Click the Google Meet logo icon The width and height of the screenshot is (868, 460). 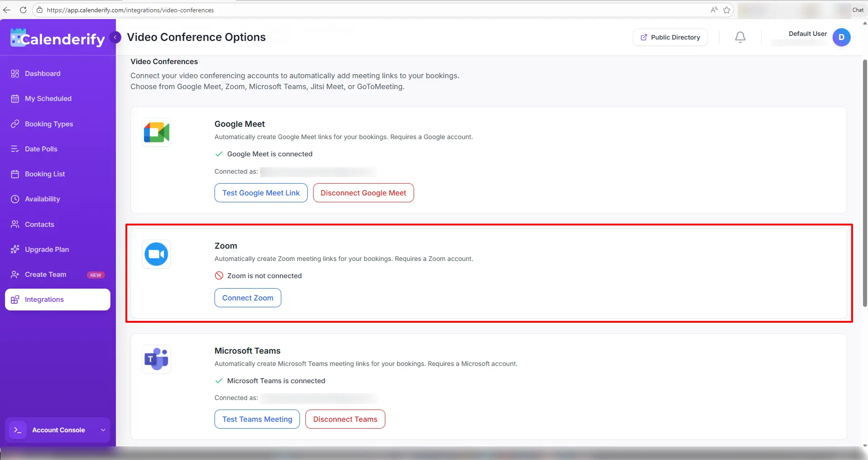(x=156, y=132)
